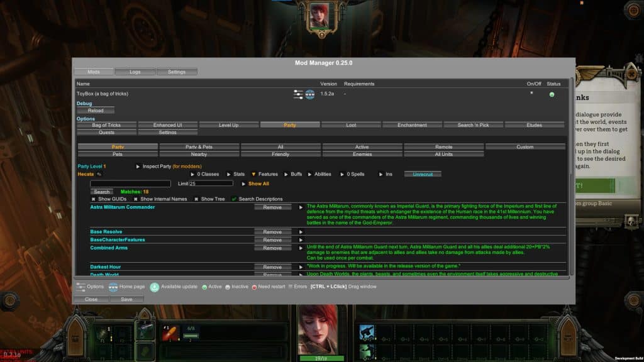Open ToyBox options sliders icon
This screenshot has height=362, width=644.
(x=298, y=94)
